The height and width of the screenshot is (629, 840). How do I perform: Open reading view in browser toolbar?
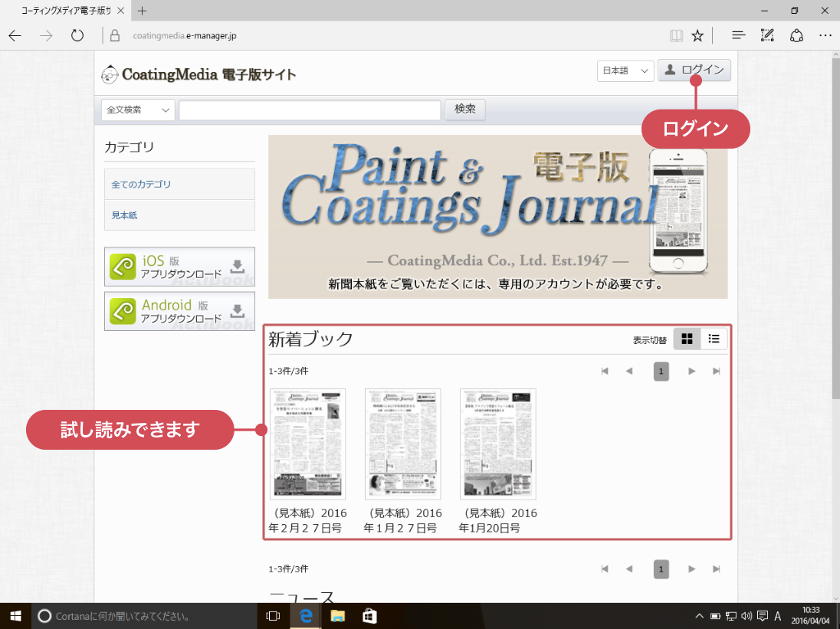point(675,35)
